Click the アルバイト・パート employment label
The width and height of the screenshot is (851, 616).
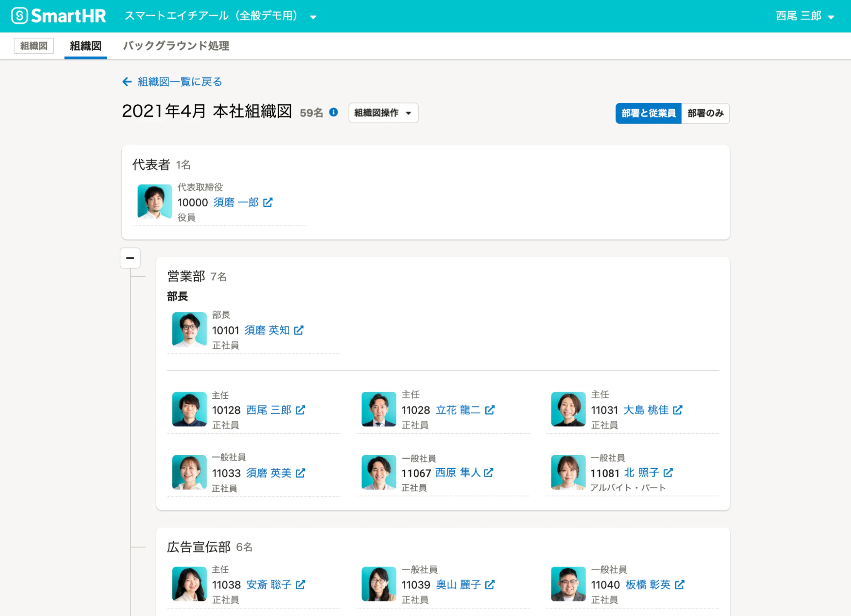pos(628,488)
